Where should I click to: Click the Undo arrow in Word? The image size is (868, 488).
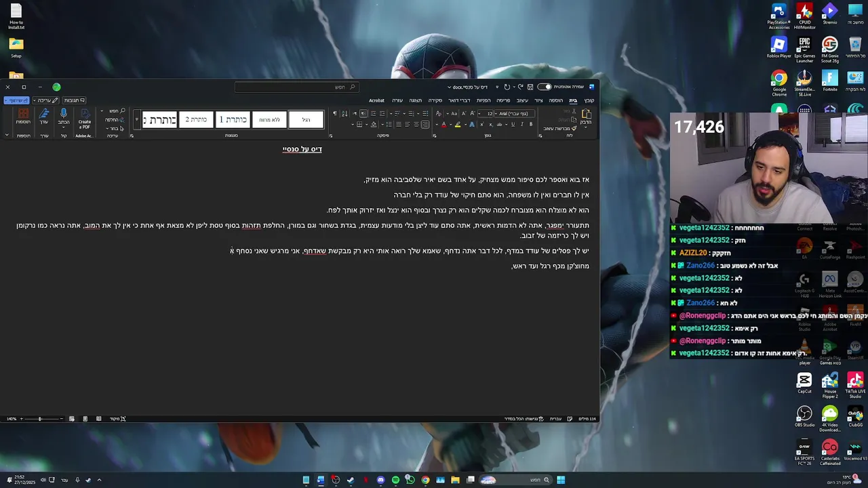coord(521,87)
